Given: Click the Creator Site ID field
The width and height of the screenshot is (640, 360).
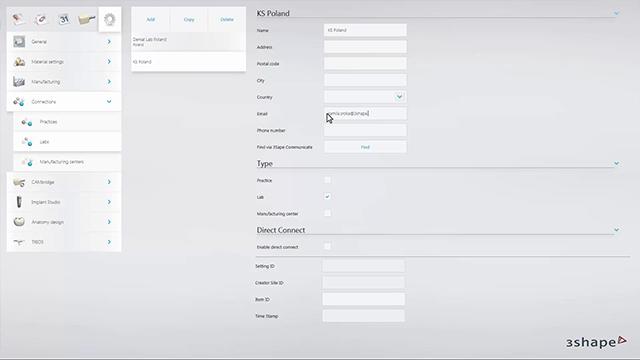Looking at the screenshot, I should point(363,282).
